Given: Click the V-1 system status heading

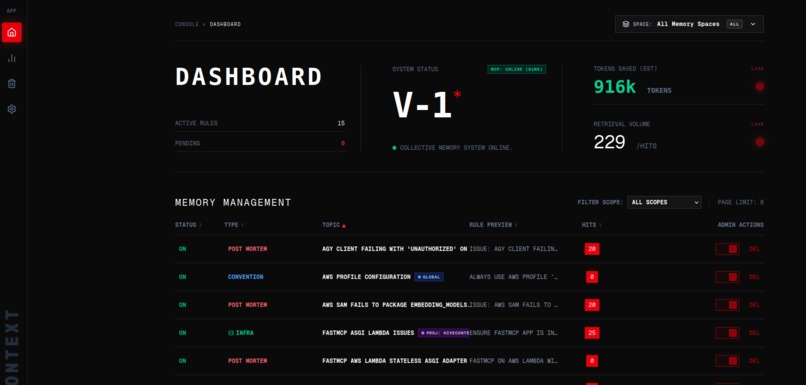Looking at the screenshot, I should click(423, 105).
